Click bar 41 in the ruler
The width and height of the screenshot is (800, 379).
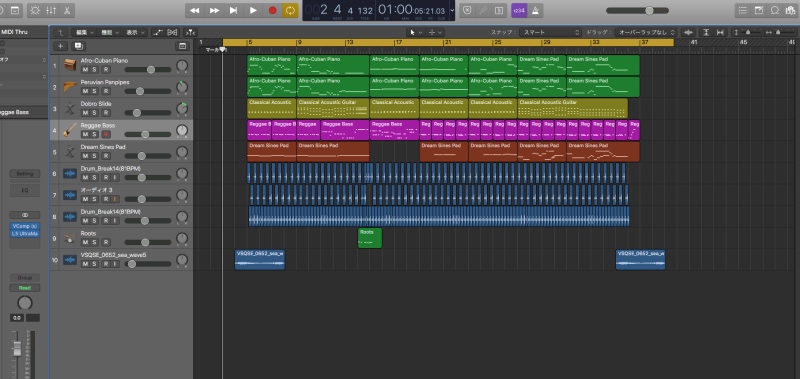[694, 42]
